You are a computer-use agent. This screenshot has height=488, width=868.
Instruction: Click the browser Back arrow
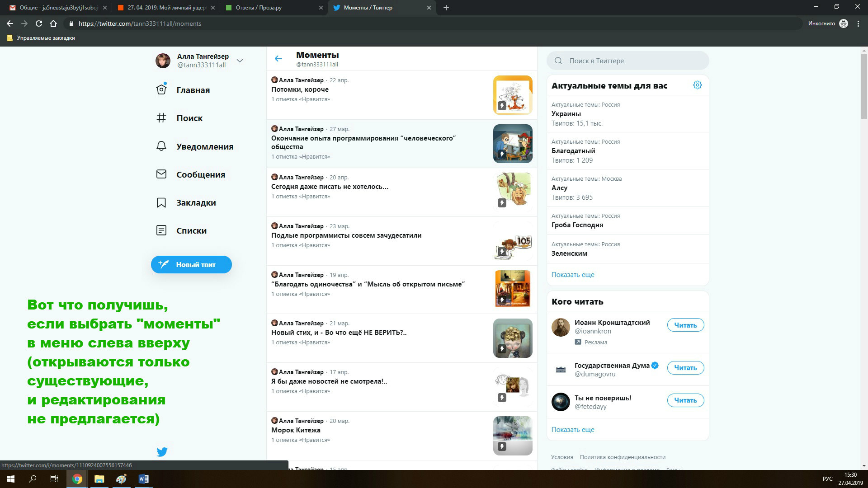click(x=10, y=23)
